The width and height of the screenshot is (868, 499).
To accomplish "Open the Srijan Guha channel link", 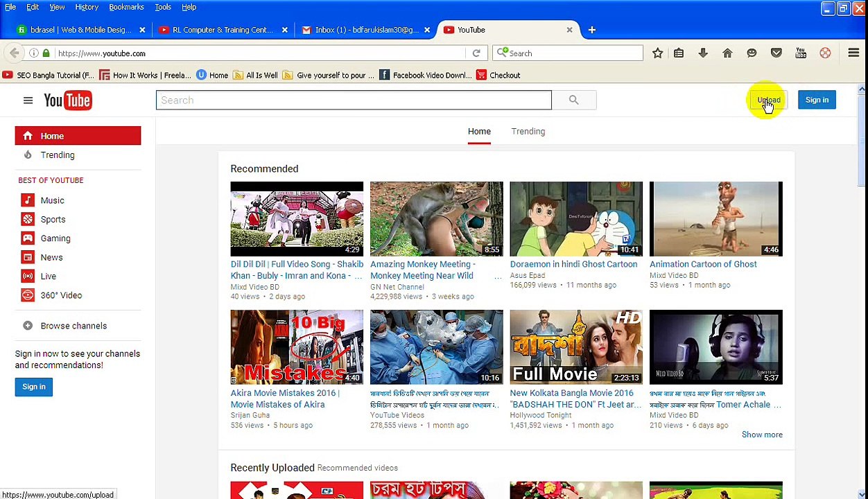I will 250,415.
